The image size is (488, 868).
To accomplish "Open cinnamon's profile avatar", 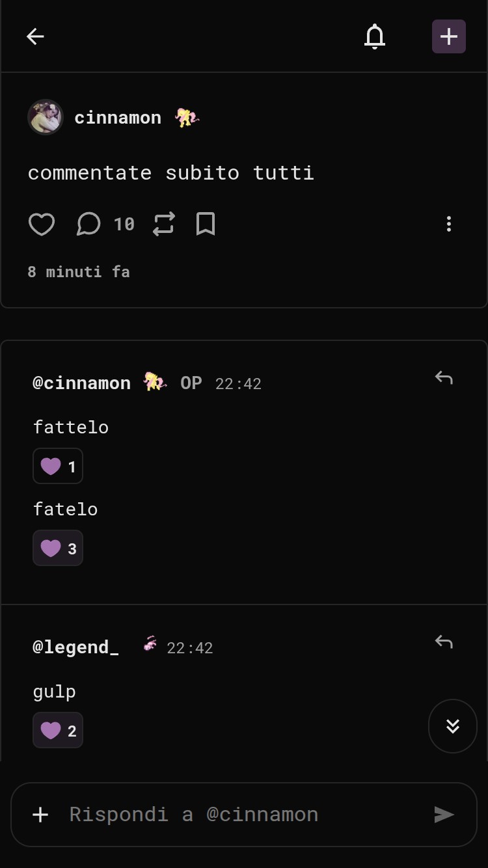I will point(46,117).
